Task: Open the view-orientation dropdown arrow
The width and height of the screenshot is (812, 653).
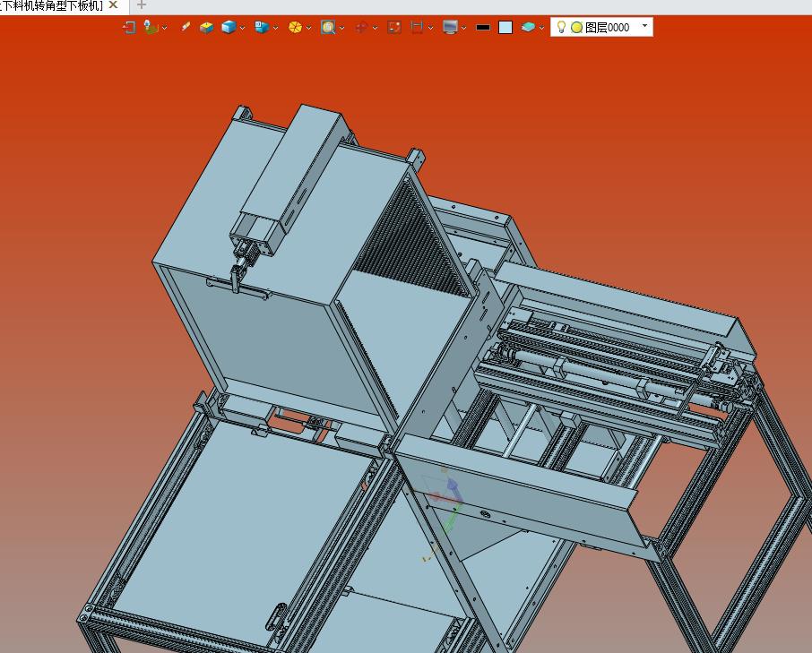Action: point(275,28)
